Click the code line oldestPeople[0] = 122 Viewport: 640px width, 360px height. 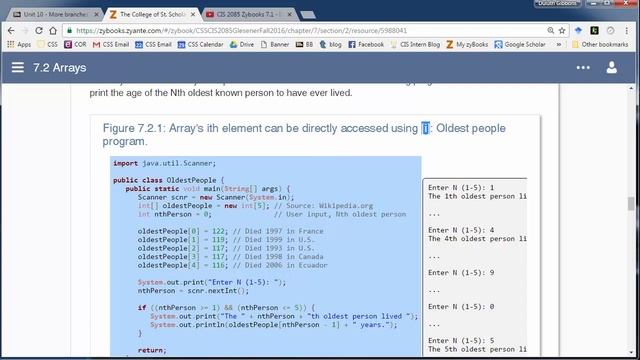pyautogui.click(x=230, y=231)
